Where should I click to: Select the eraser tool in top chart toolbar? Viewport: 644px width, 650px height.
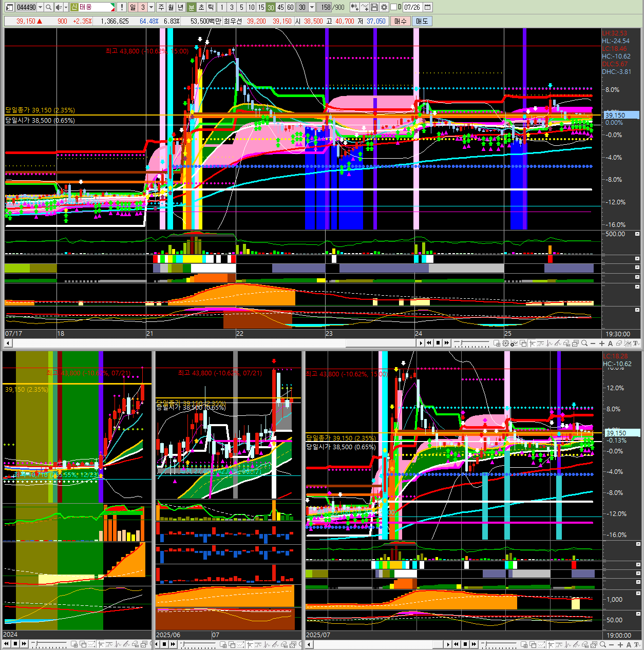coord(619,343)
